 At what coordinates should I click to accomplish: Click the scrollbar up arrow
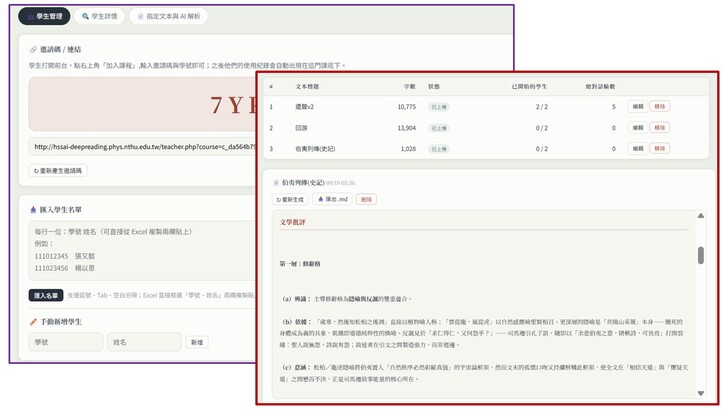click(x=701, y=216)
